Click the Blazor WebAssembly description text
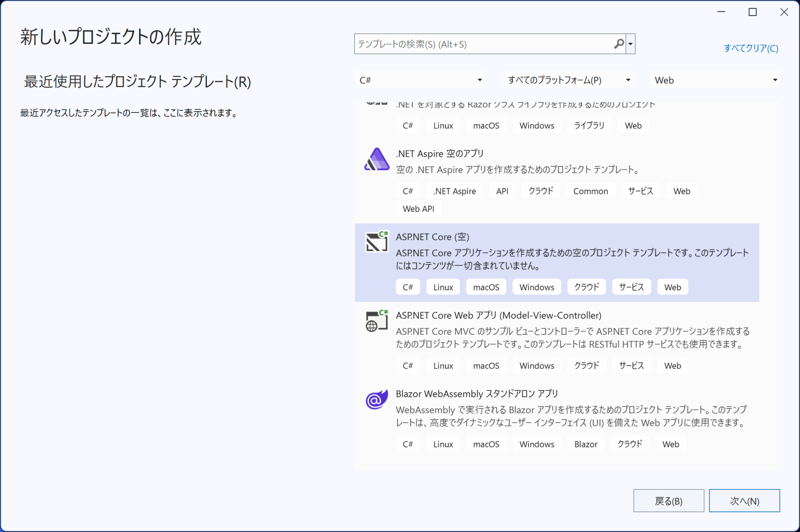The height and width of the screenshot is (532, 800). click(x=571, y=416)
